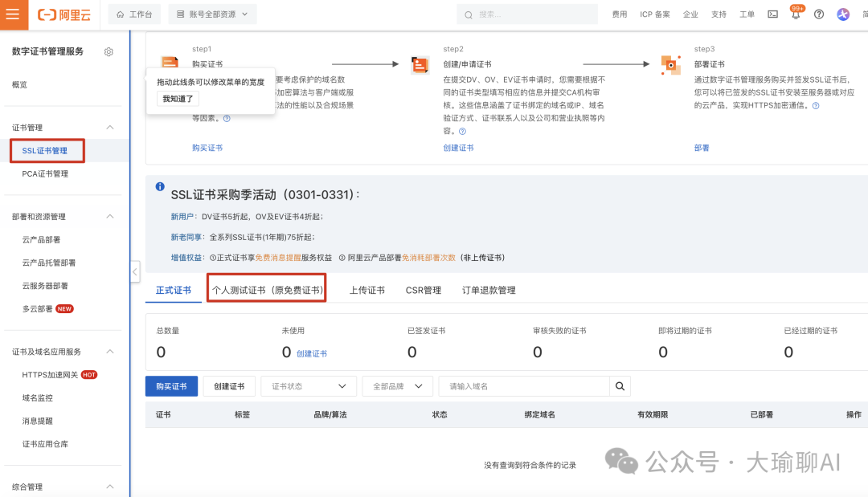Dismiss tooltip with 我知道了 button

(x=178, y=99)
